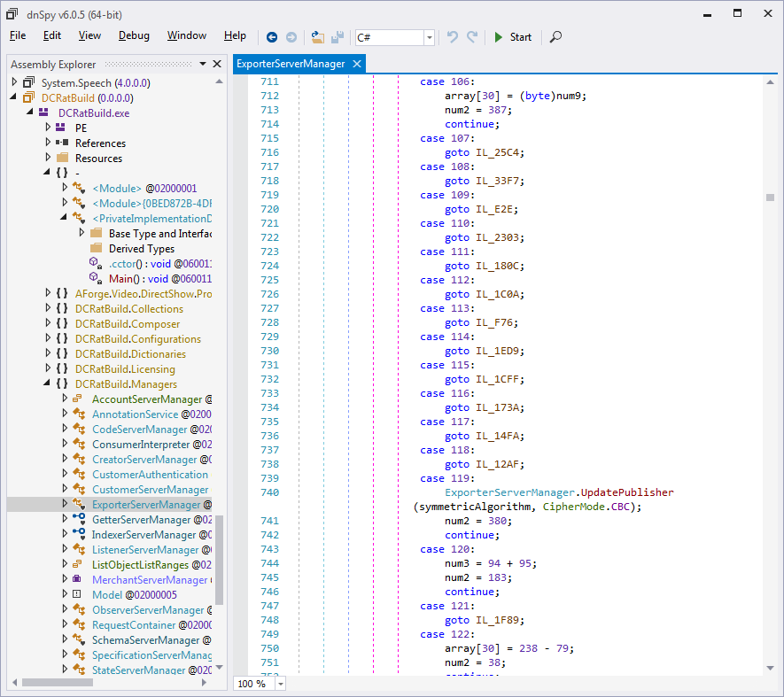Viewport: 784px width, 697px height.
Task: Click the Search magnifier icon
Action: (555, 37)
